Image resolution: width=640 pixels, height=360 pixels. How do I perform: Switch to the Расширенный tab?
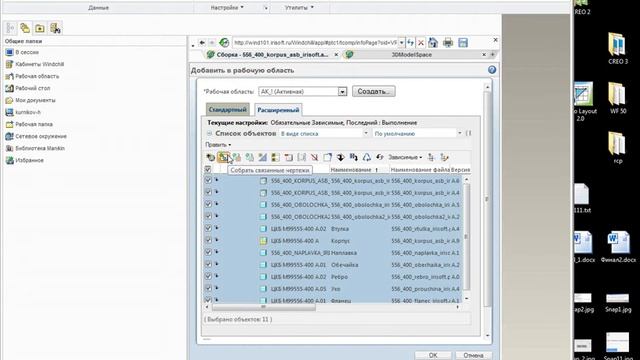(x=278, y=110)
